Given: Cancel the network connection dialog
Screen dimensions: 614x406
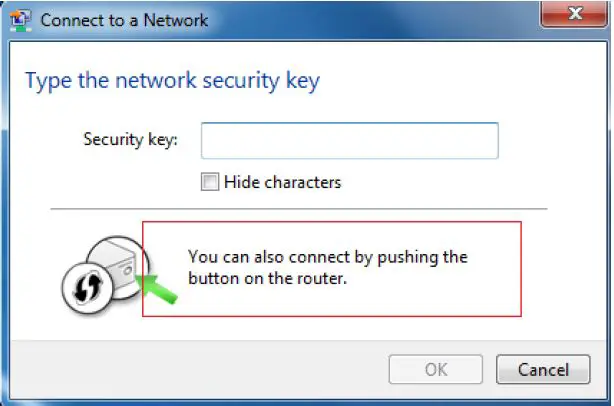Looking at the screenshot, I should tap(543, 369).
